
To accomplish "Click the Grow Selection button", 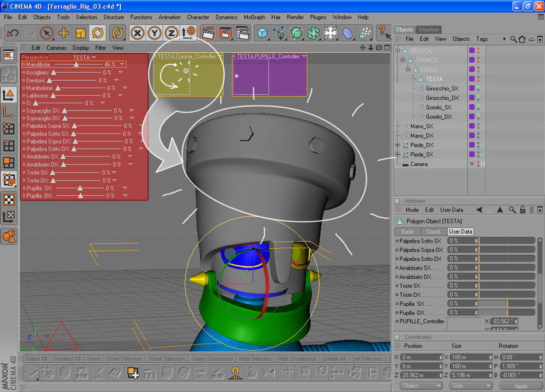I will tap(124, 359).
